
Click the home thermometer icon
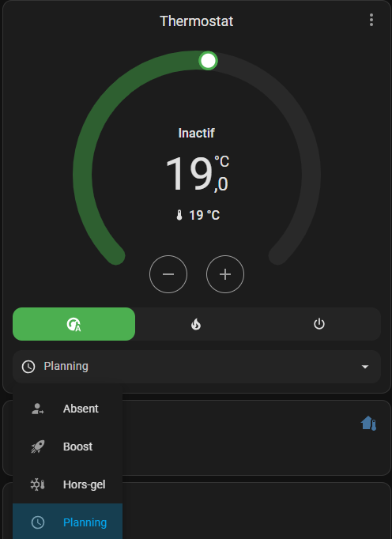point(369,423)
